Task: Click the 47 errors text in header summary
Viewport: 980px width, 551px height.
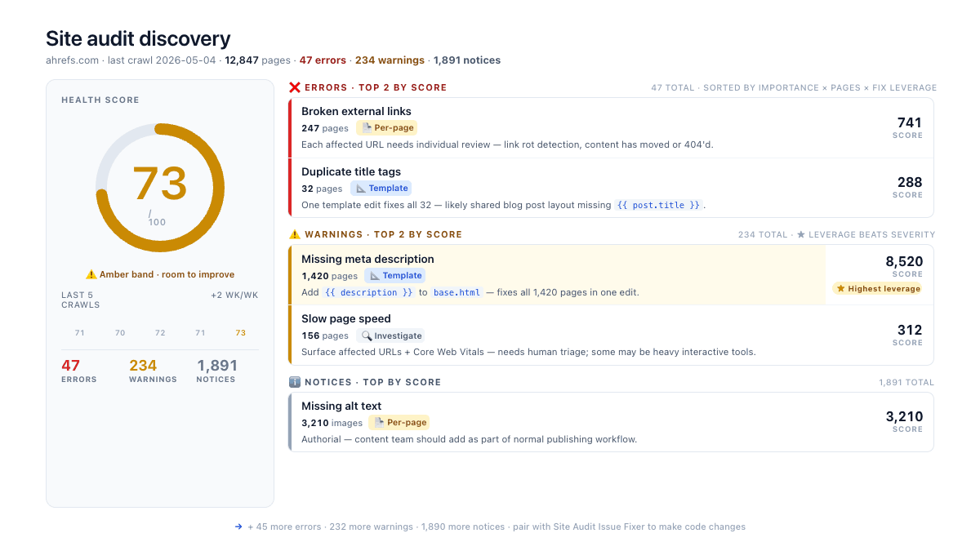Action: click(321, 60)
